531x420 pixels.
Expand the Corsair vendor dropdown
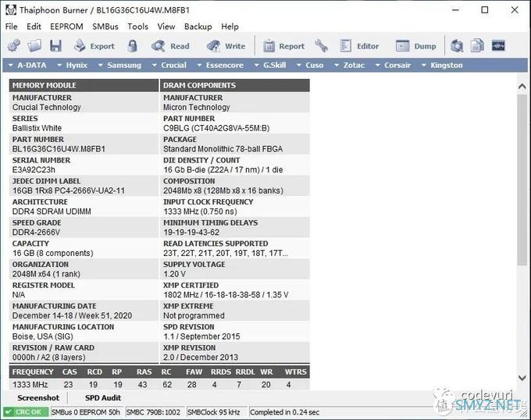pyautogui.click(x=393, y=66)
